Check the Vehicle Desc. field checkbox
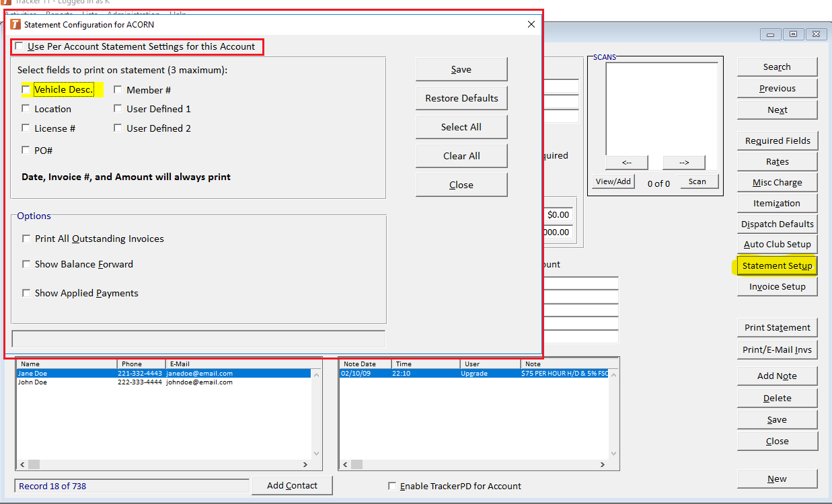832x504 pixels. (26, 89)
